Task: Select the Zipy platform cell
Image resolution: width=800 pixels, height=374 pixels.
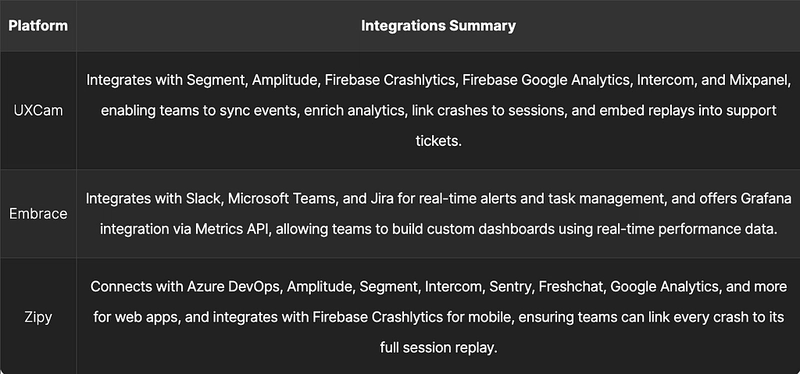Action: pos(38,317)
